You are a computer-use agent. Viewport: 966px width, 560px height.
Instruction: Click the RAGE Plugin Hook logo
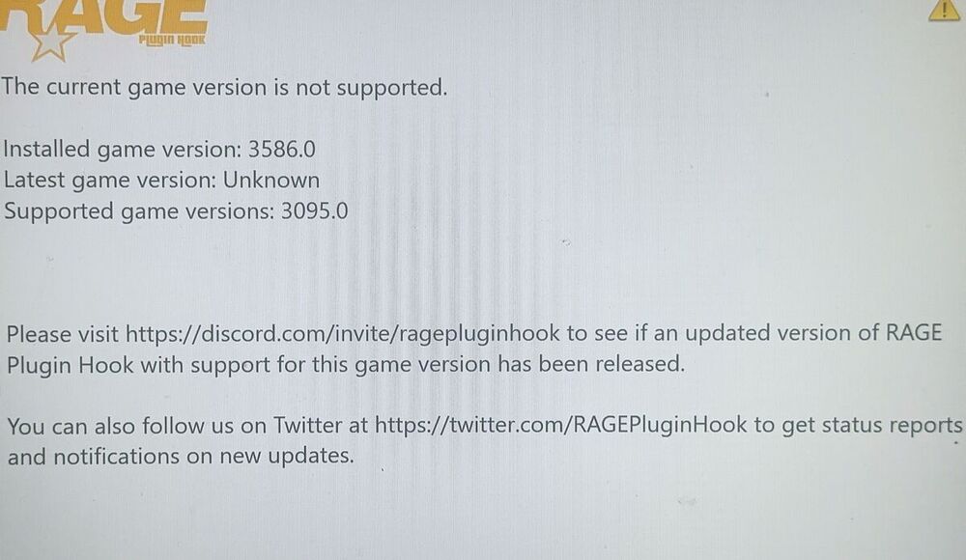[x=103, y=30]
